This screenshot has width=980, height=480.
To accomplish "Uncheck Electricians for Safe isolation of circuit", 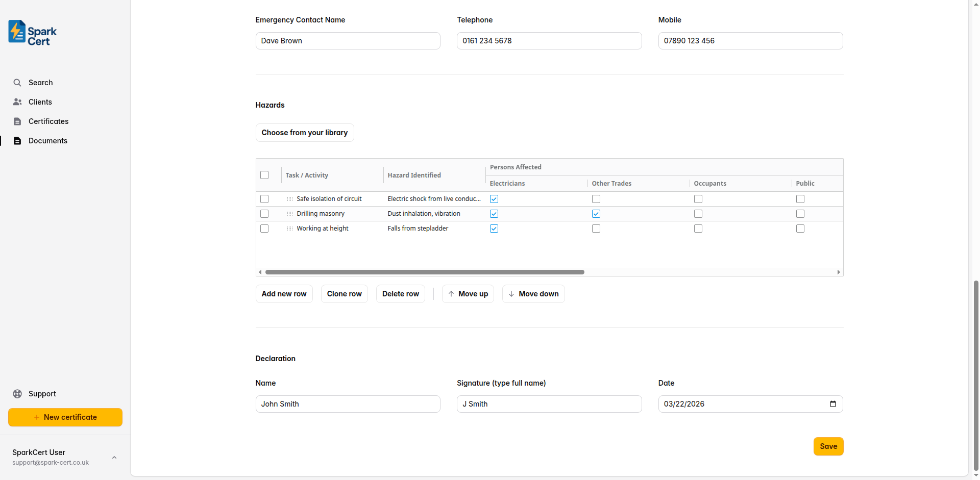I will [x=494, y=198].
